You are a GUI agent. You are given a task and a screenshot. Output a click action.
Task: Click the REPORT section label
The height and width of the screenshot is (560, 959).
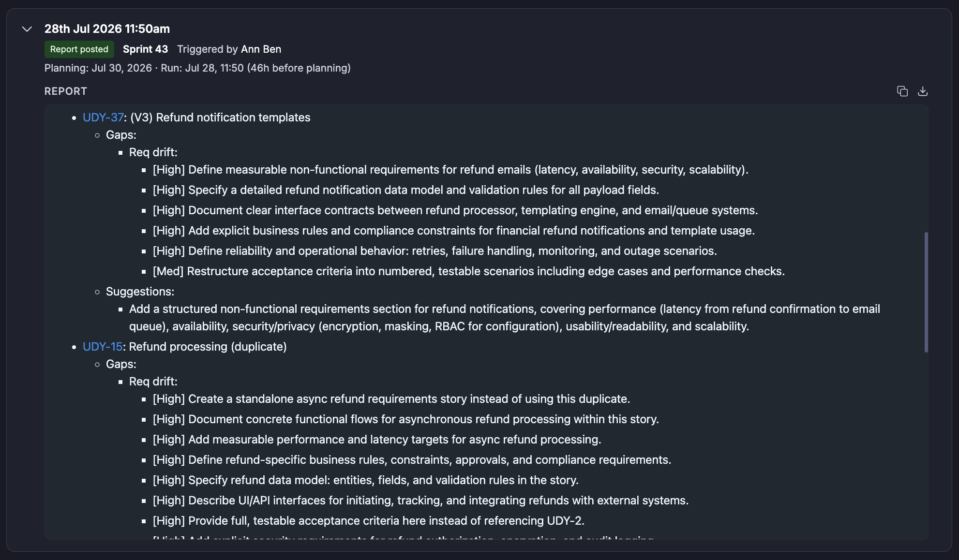click(66, 91)
